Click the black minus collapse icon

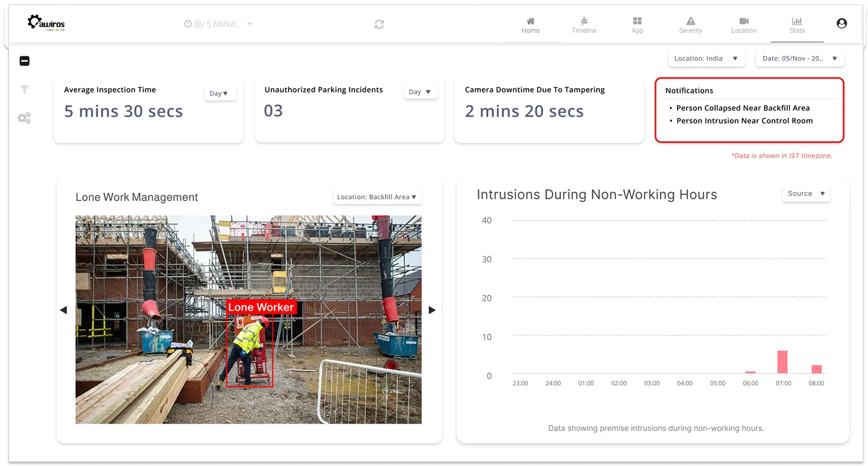(x=25, y=61)
